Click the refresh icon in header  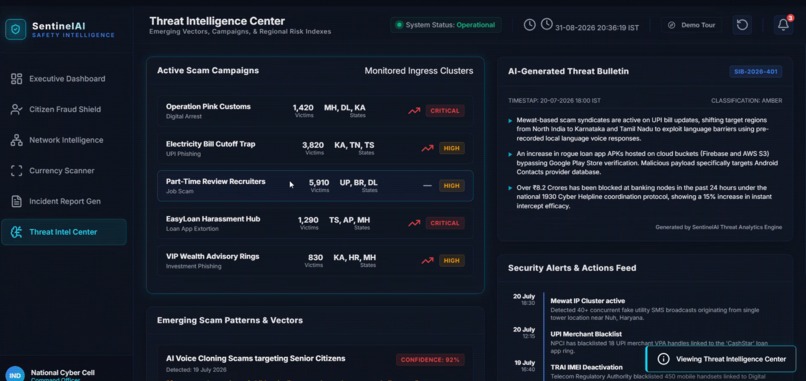(x=742, y=25)
